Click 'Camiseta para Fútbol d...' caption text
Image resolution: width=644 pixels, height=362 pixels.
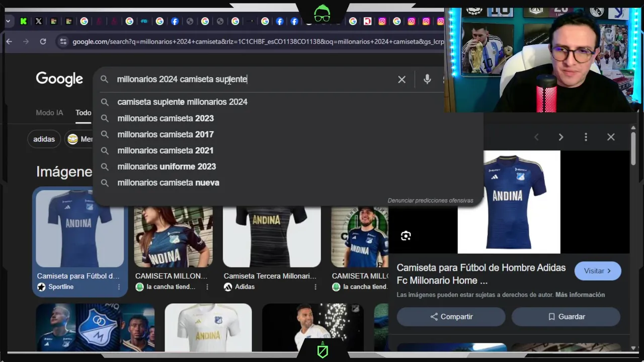pos(78,276)
